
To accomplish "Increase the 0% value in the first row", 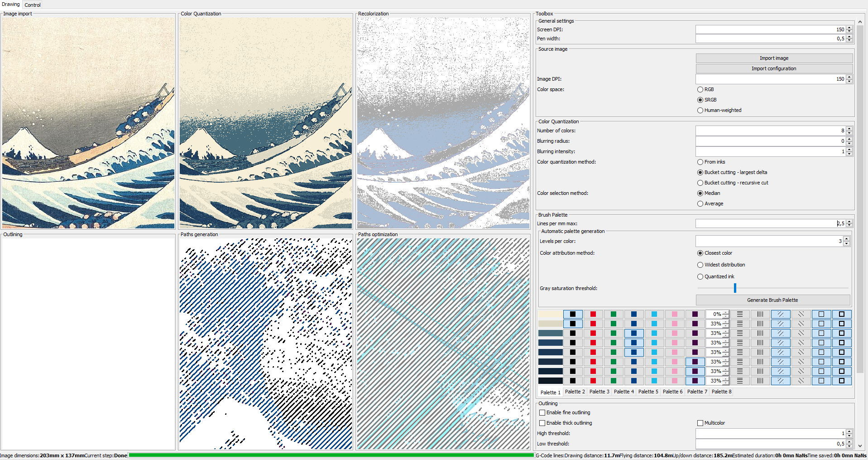I will coord(724,312).
